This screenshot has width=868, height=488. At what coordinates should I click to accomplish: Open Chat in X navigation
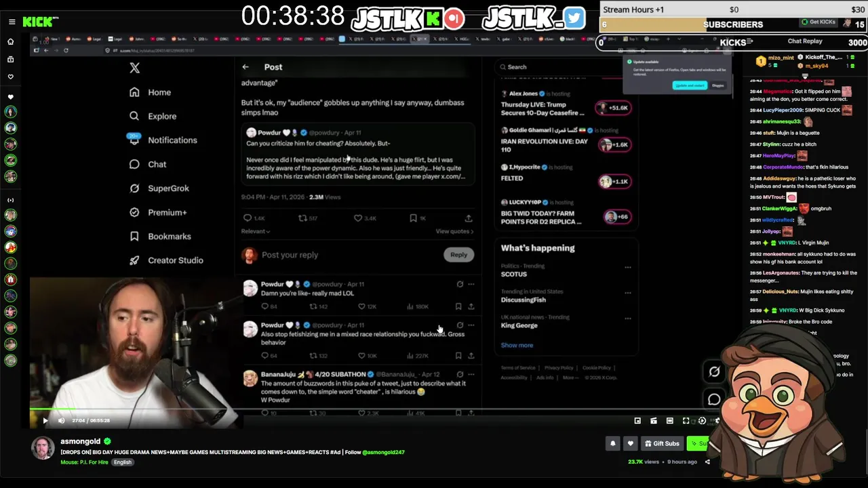pos(148,164)
